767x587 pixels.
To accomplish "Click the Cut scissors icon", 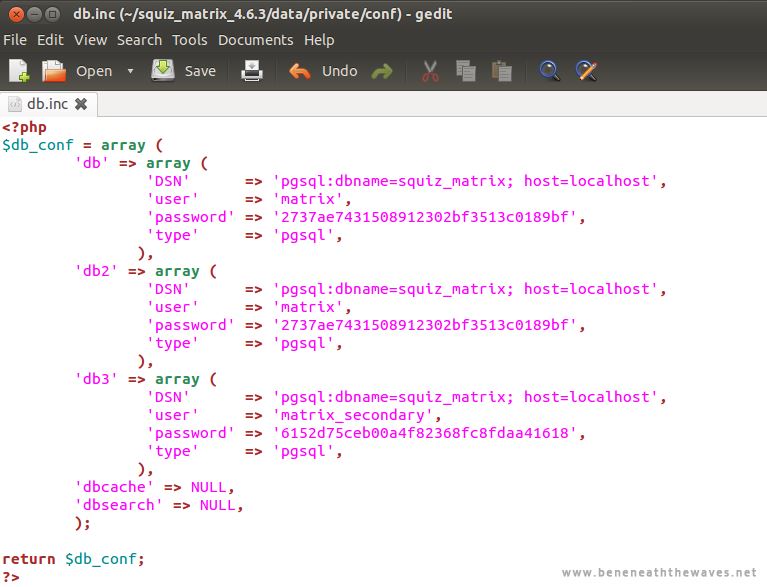I will click(430, 71).
